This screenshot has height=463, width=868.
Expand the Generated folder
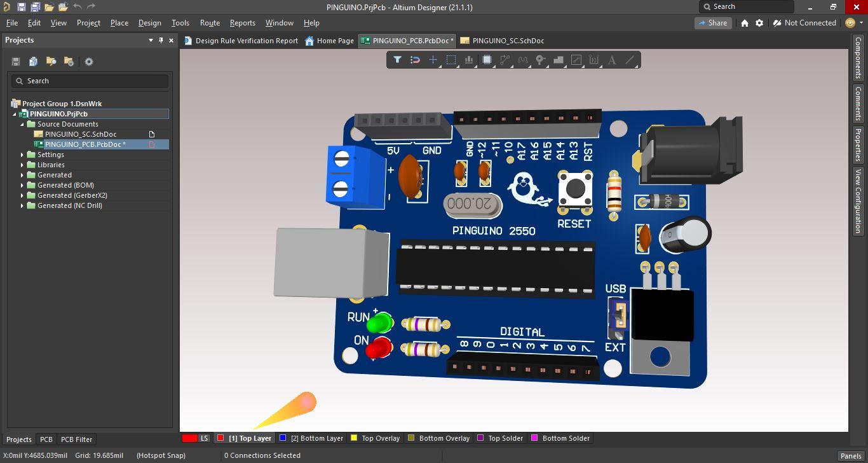point(22,176)
